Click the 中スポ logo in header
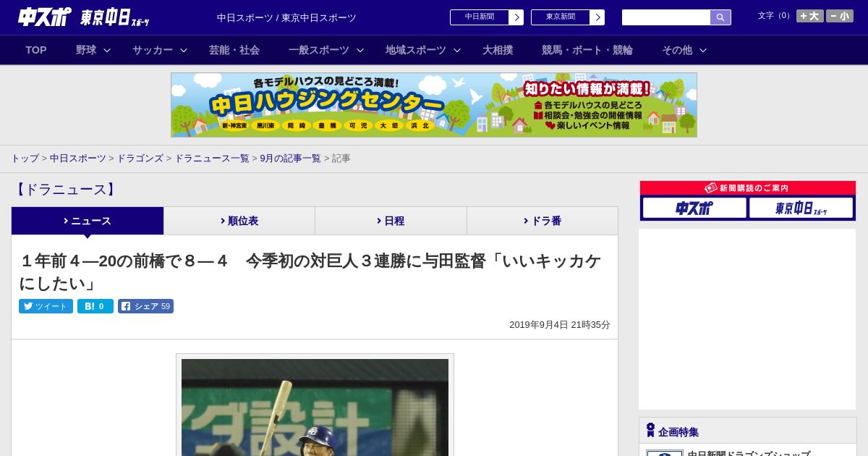868x456 pixels. 45,17
